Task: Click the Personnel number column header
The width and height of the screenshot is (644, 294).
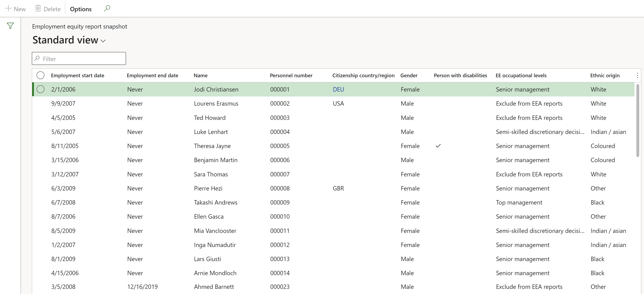Action: click(291, 75)
